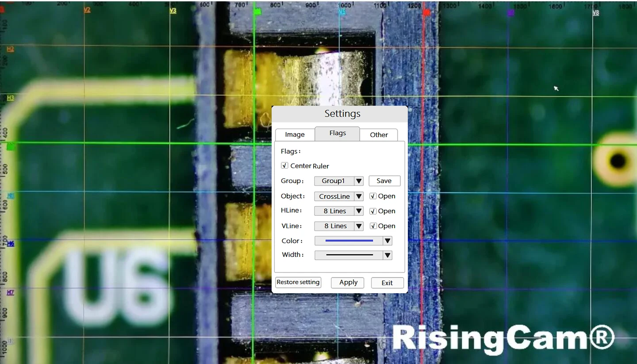Select the H2 line marker

[x=10, y=49]
